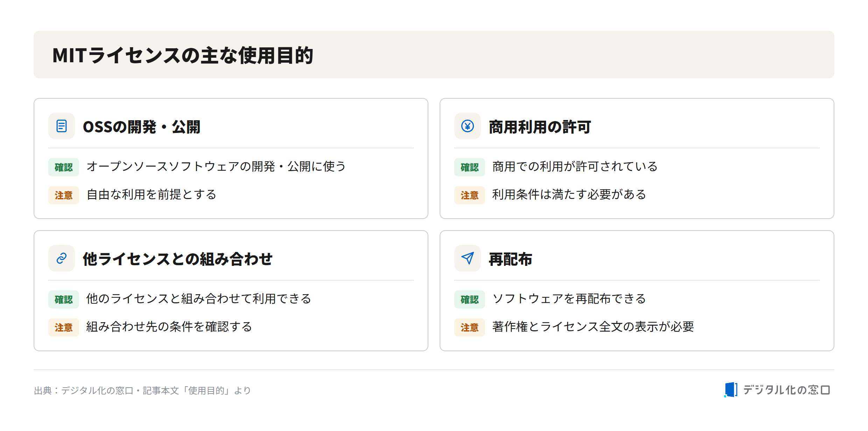This screenshot has width=868, height=431.
Task: Select the green 確認 badge in the 商用利用 card
Action: tap(470, 167)
